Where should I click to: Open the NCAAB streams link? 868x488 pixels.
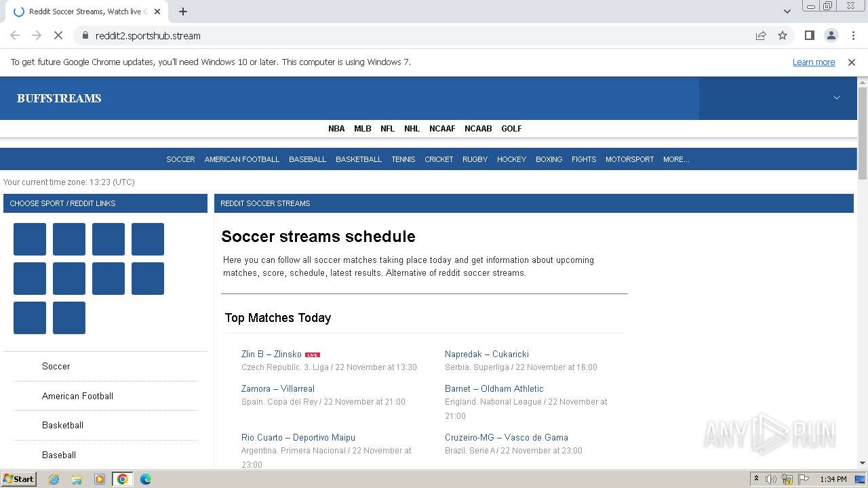[478, 128]
